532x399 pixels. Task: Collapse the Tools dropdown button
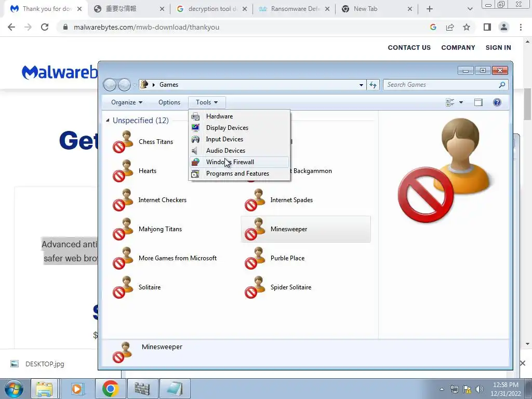207,102
